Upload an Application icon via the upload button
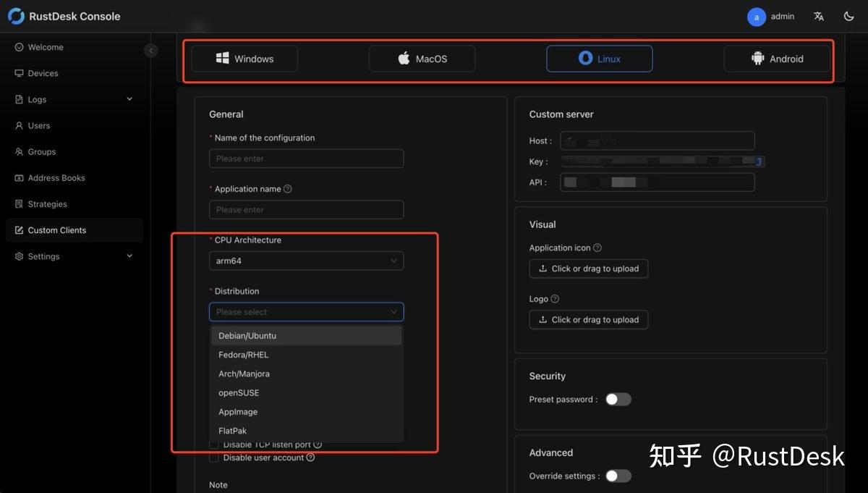This screenshot has width=868, height=493. coord(588,268)
